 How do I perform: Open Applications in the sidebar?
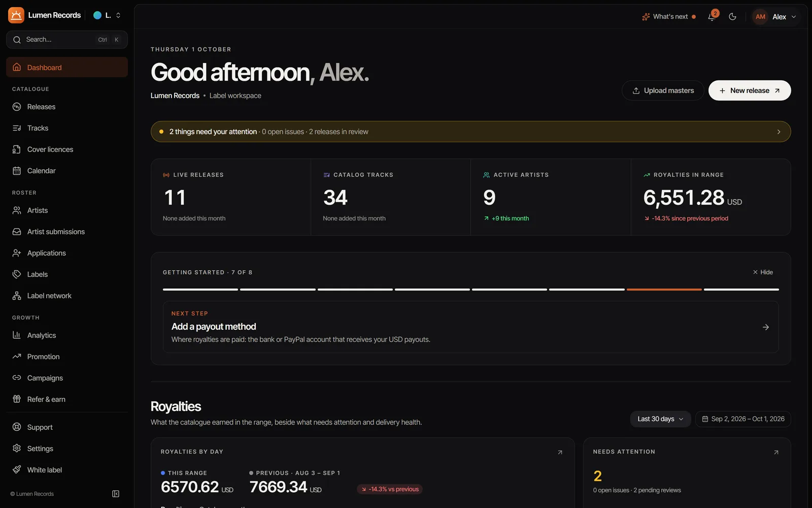click(x=67, y=253)
